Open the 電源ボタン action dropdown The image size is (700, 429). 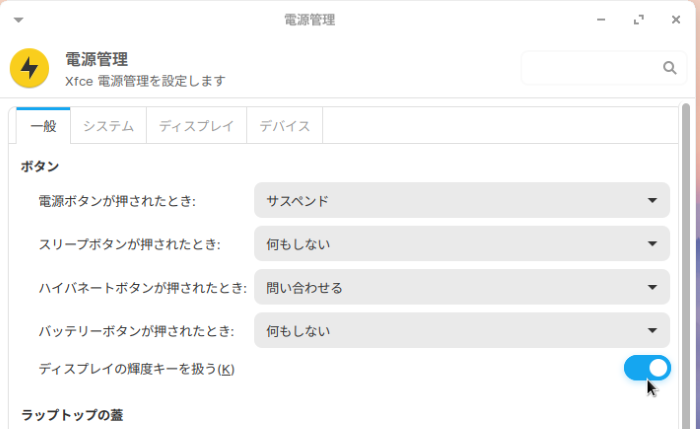[461, 200]
